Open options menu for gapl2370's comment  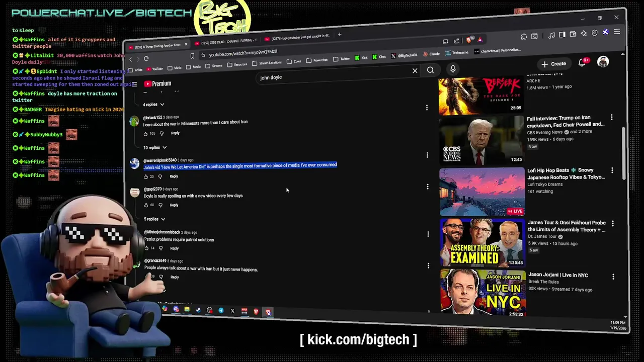click(427, 187)
